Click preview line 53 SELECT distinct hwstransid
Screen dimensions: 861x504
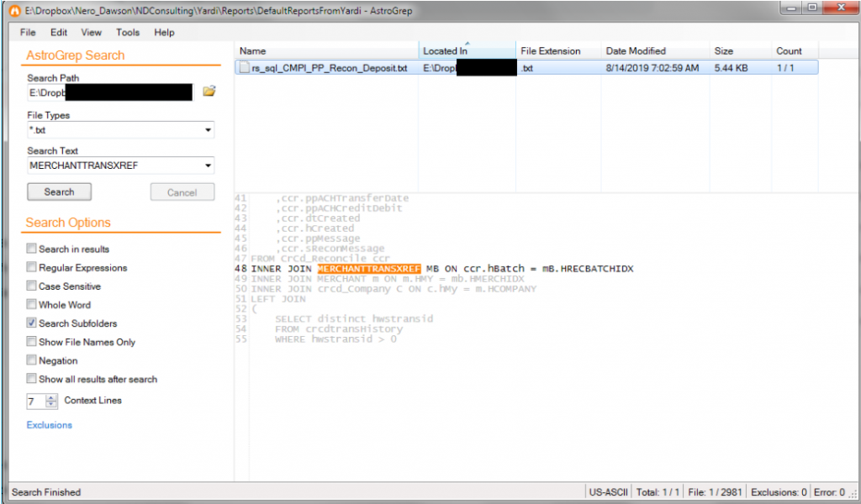tap(354, 318)
